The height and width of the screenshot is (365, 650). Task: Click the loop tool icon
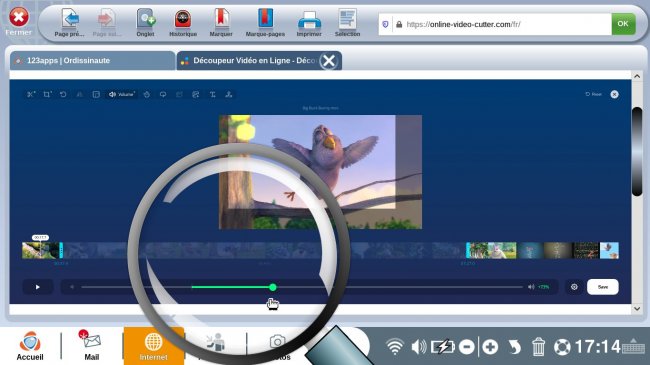163,95
